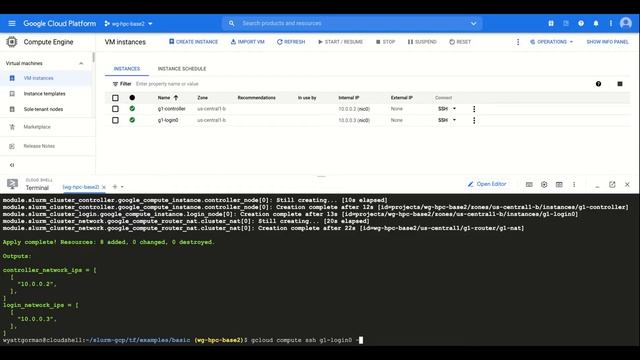Click Open Editor in Cloud Shell
The height and width of the screenshot is (360, 640).
tap(487, 184)
